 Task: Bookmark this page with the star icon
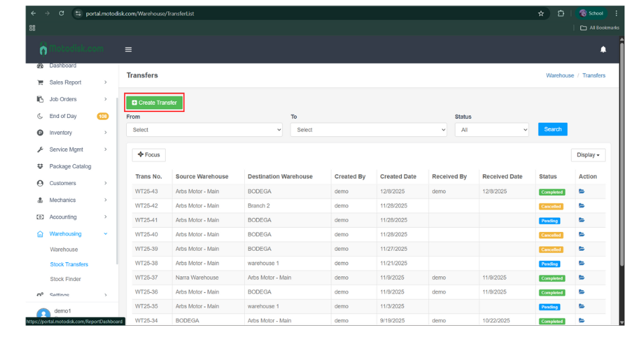[541, 13]
